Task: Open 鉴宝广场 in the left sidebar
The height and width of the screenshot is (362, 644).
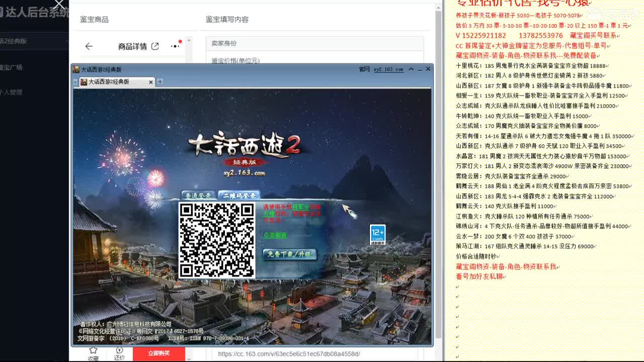Action: (11, 67)
